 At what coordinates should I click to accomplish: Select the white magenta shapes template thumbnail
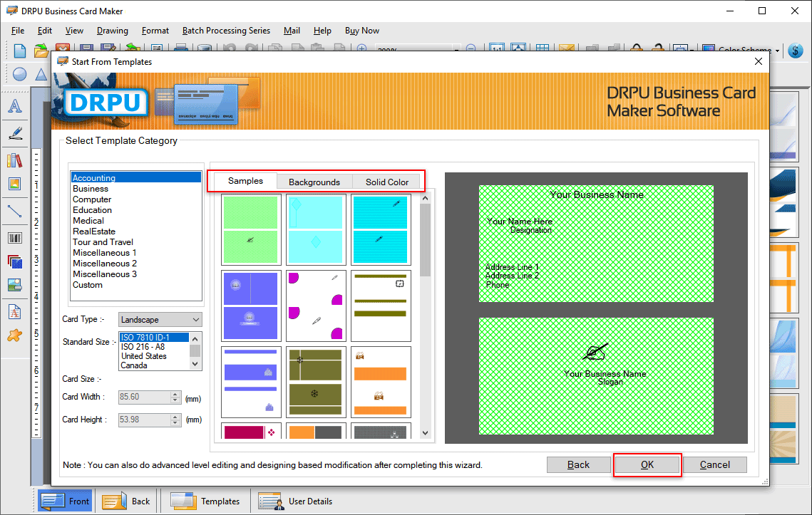tap(316, 306)
